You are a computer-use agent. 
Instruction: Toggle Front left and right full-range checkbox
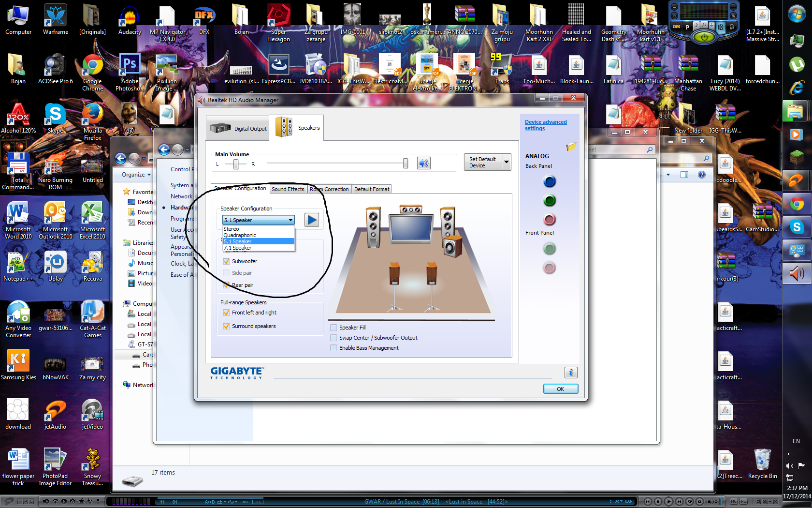226,313
